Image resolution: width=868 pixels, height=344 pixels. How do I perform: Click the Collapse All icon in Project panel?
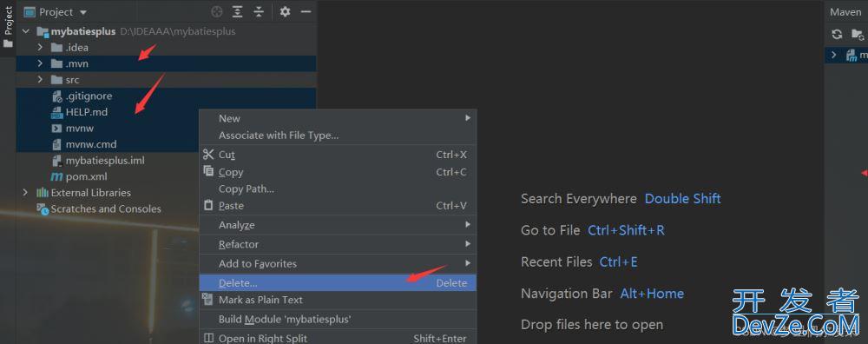[x=259, y=11]
